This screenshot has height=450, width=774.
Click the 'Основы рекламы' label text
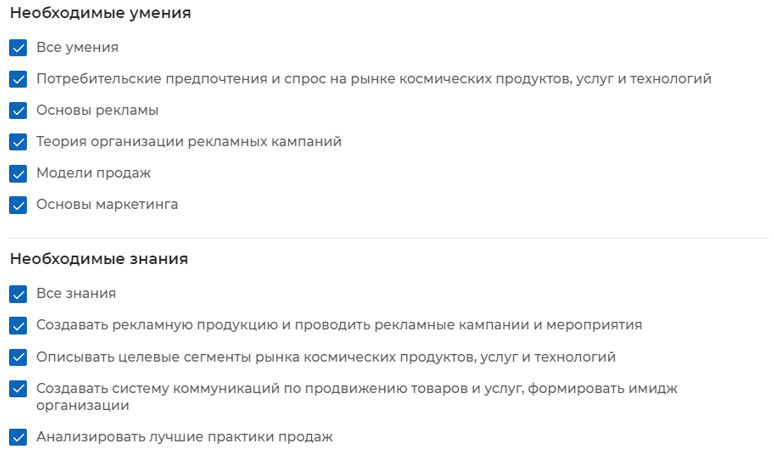(97, 110)
